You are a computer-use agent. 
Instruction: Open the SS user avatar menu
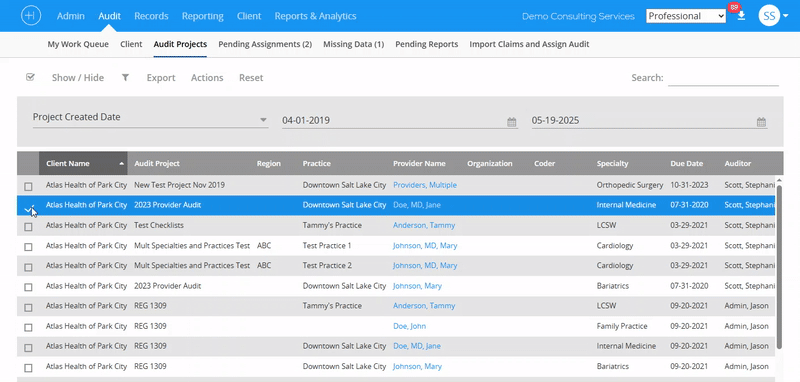(x=769, y=16)
